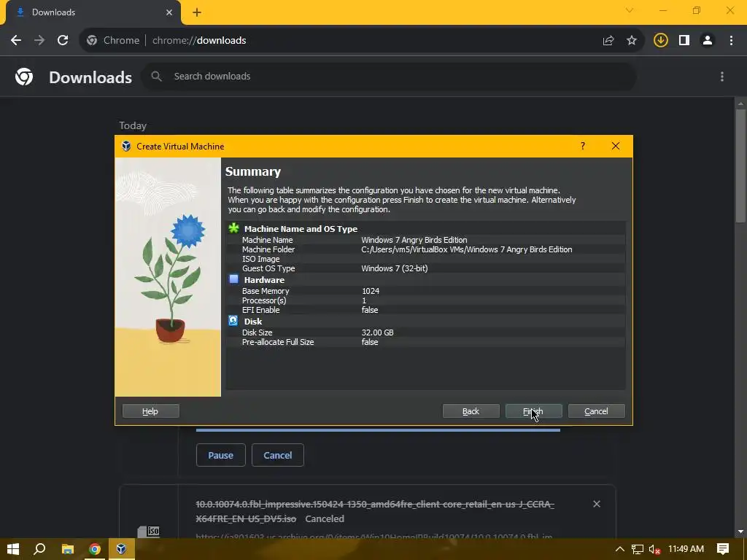Go back in Chrome

(16, 41)
